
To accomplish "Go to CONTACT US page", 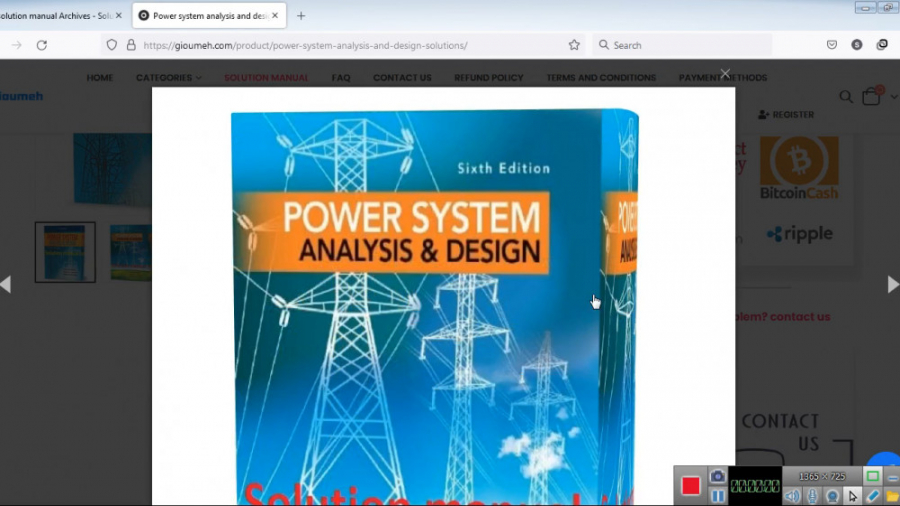I will click(x=402, y=77).
